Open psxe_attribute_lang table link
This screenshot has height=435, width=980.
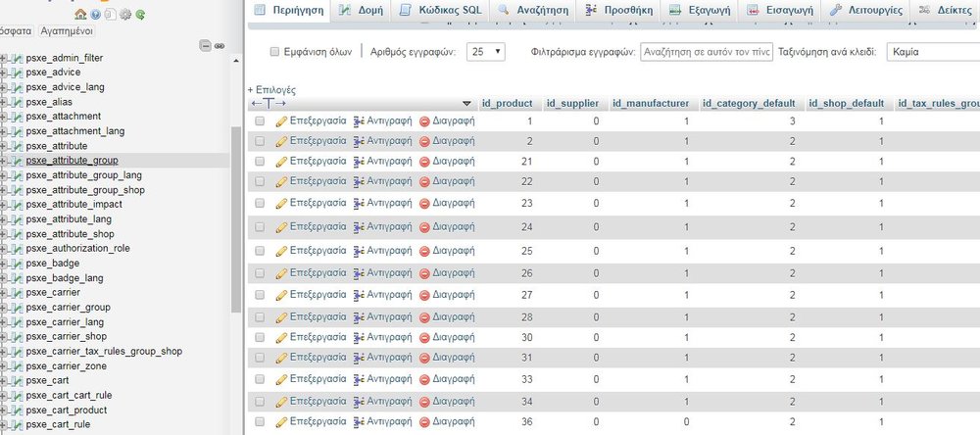tap(69, 219)
